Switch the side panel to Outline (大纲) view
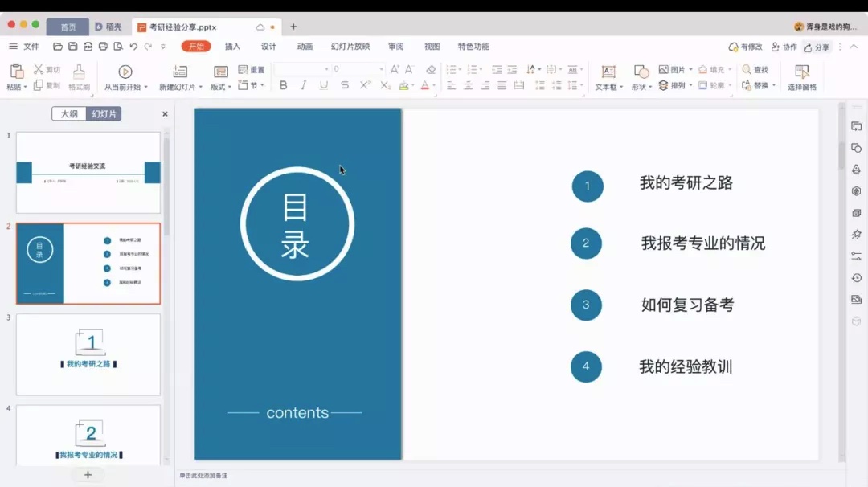Screen dimensions: 868x487 (x=69, y=114)
